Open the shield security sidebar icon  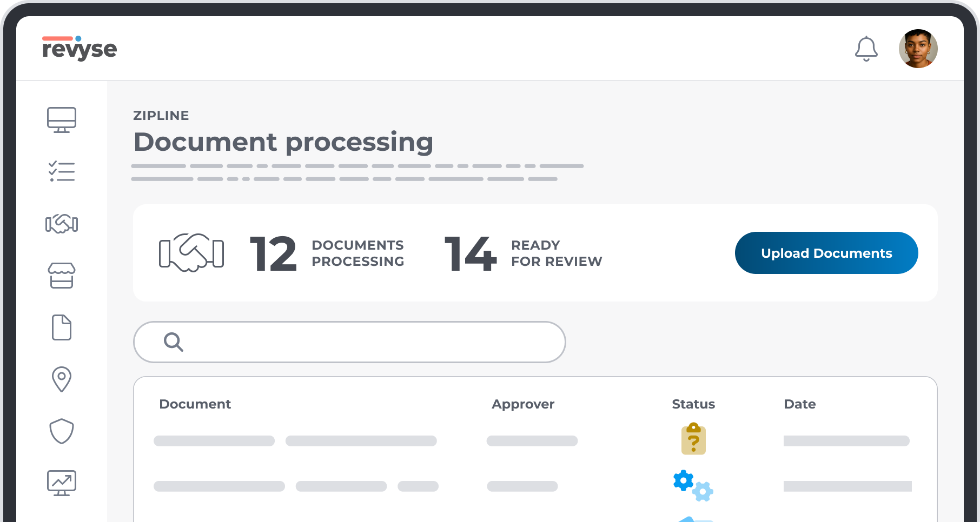[61, 431]
